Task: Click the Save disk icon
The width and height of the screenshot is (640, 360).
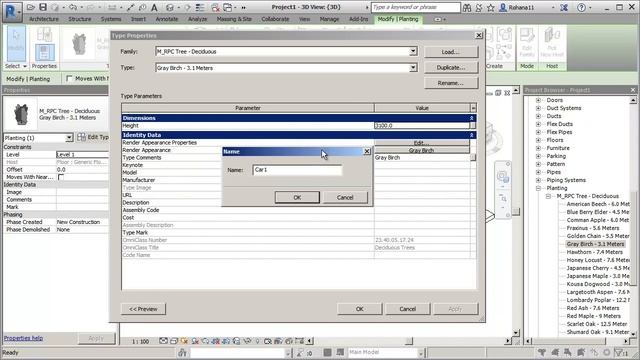Action: (42, 7)
